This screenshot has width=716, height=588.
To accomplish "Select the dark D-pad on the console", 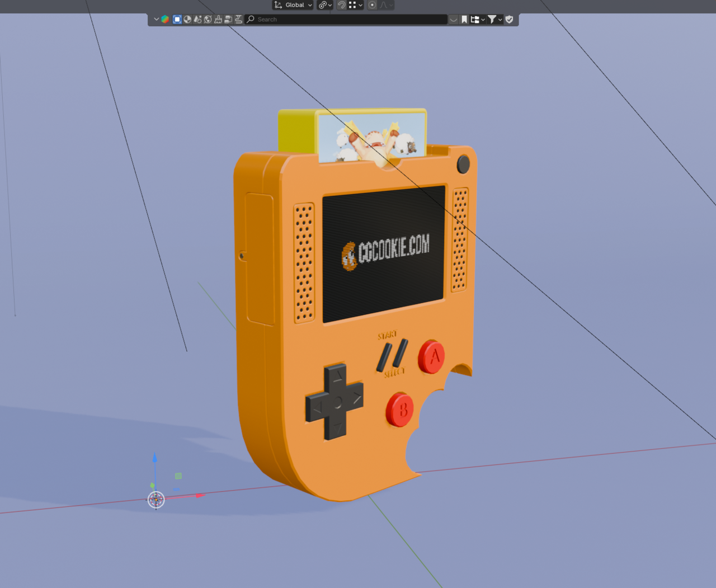I will pos(335,401).
